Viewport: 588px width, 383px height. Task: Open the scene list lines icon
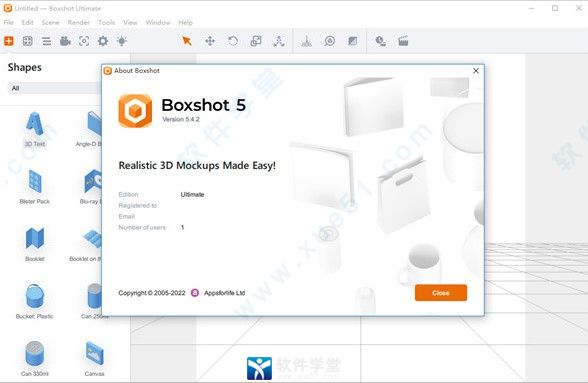coord(46,41)
